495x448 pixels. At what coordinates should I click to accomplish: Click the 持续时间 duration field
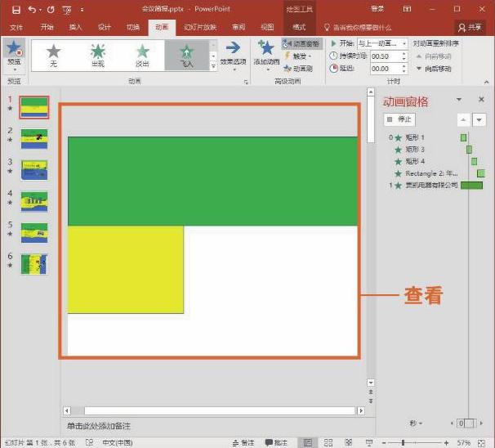coord(386,56)
